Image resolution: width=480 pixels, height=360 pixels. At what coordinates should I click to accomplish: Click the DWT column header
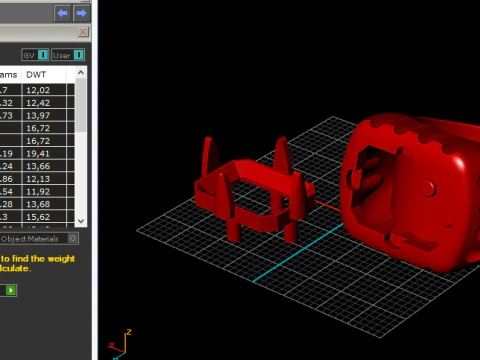coord(44,75)
